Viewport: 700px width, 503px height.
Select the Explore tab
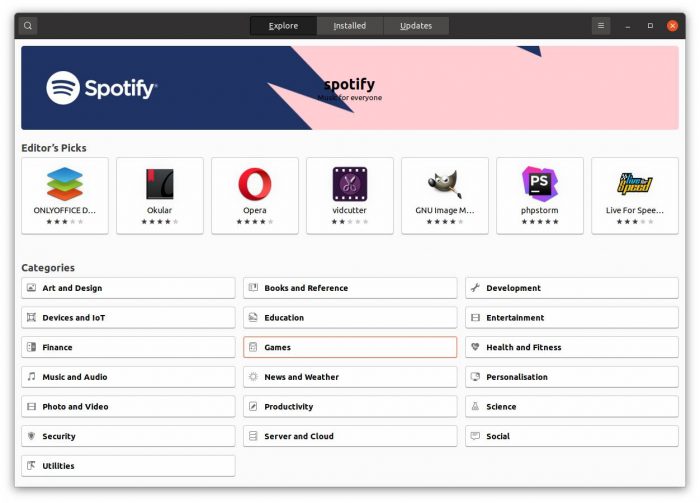click(283, 26)
